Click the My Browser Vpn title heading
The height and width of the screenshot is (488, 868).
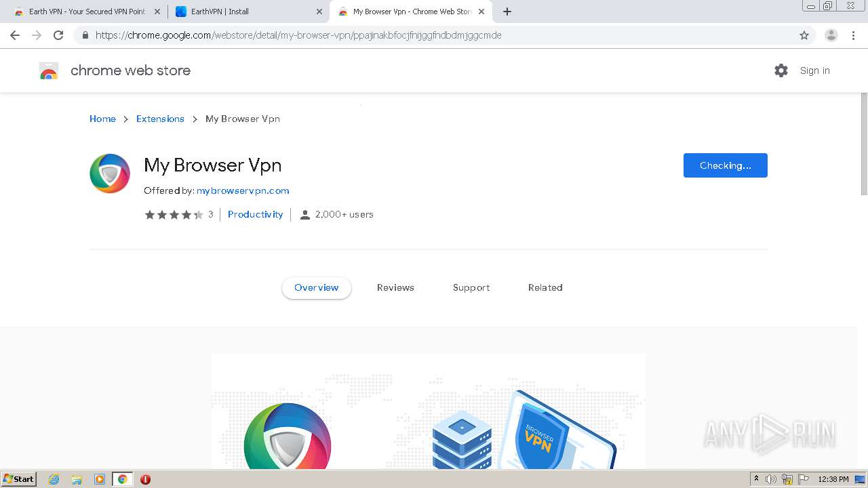[212, 165]
